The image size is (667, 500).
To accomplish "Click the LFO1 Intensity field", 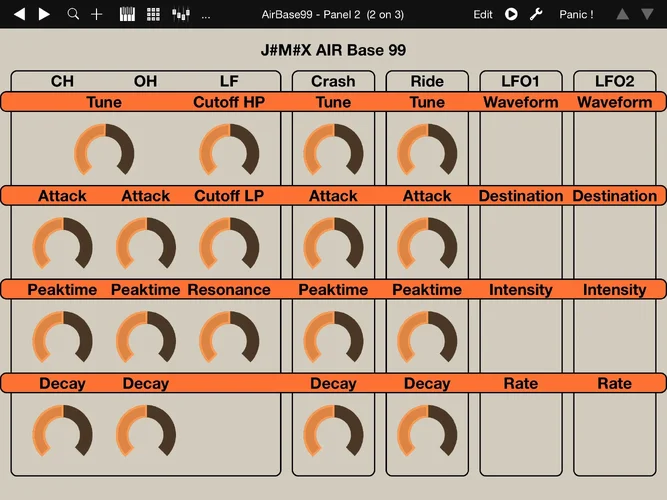I will [521, 336].
